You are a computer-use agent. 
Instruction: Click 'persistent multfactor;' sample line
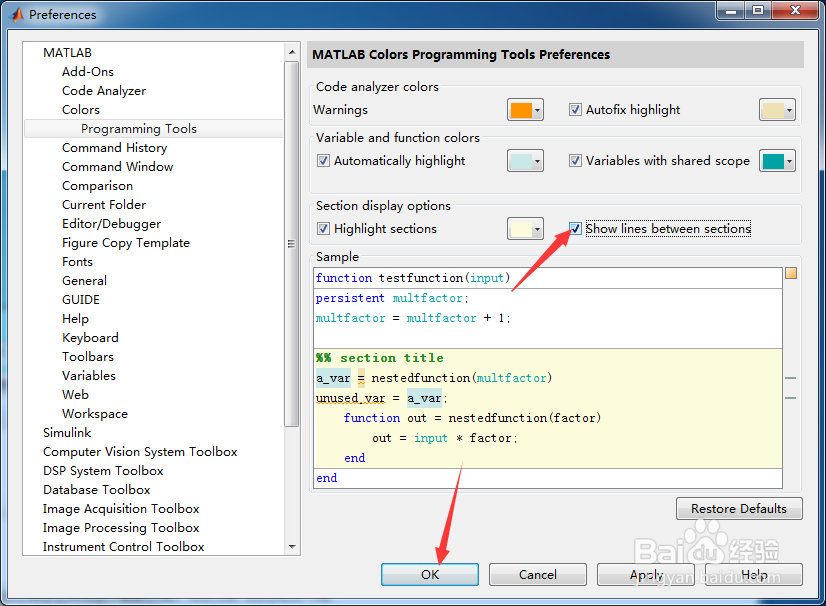tap(392, 298)
